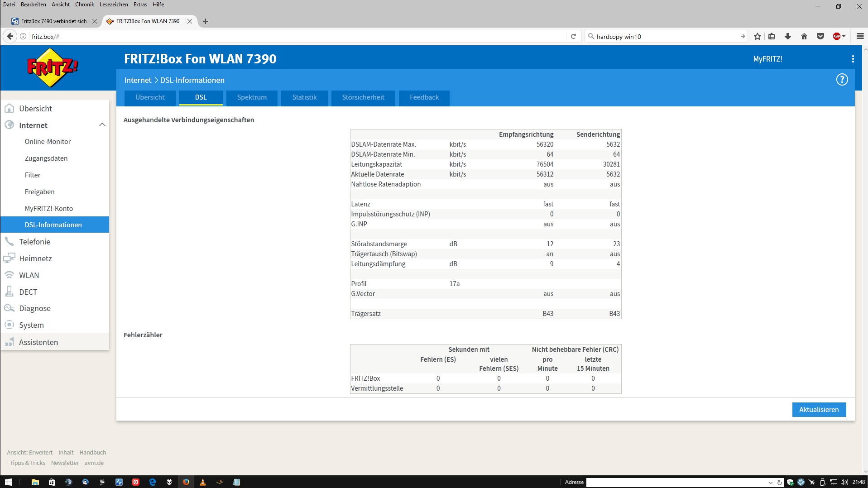Submit search with the arrow in search box
The height and width of the screenshot is (488, 868).
[743, 36]
